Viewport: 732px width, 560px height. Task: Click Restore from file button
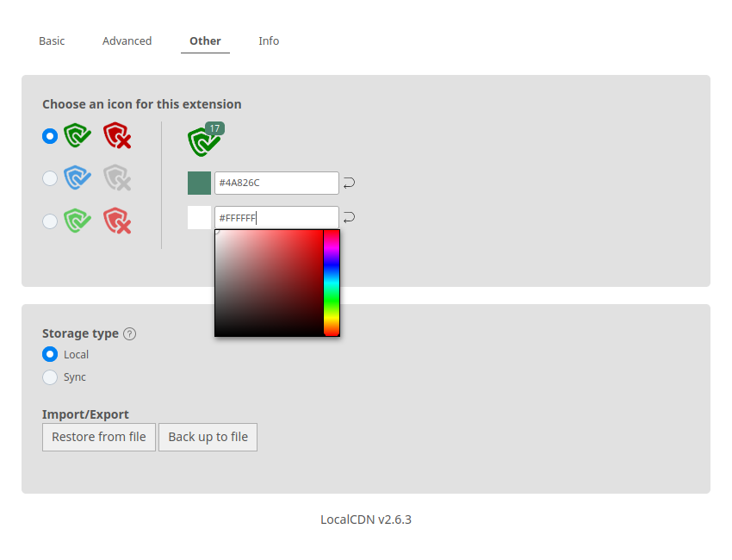pos(99,437)
